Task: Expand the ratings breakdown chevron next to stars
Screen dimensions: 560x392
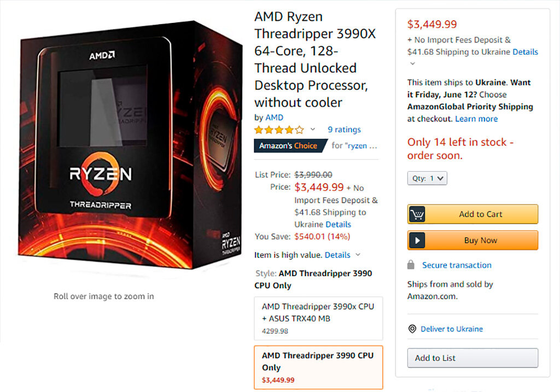Action: 312,130
